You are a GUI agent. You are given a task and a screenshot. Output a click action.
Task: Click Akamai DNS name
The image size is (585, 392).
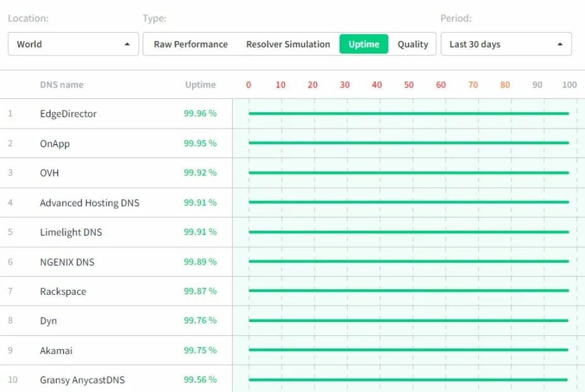coord(56,350)
